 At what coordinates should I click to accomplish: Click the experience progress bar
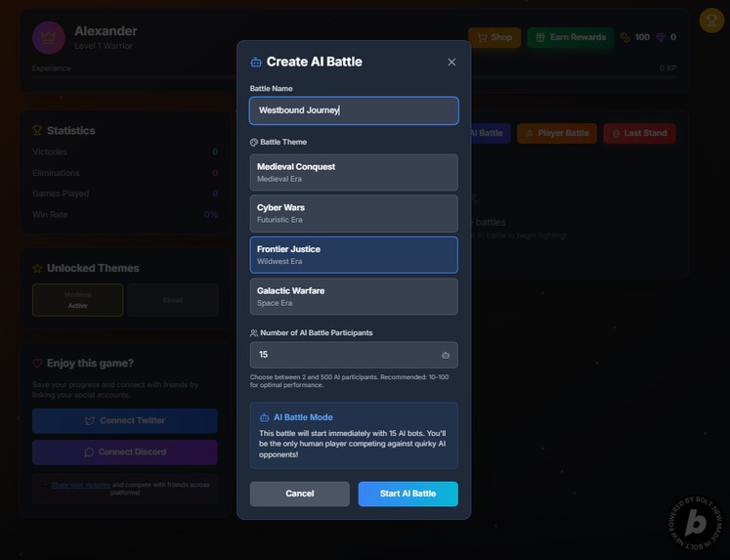[x=354, y=77]
